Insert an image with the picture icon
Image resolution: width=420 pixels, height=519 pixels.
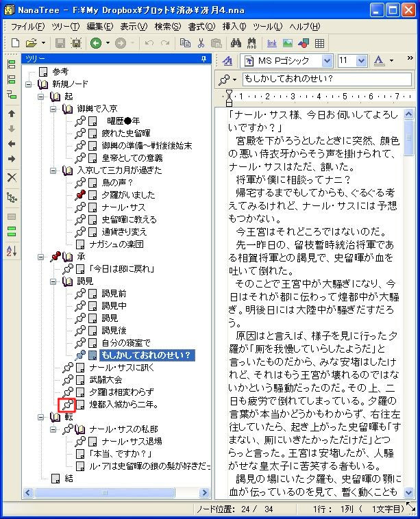(x=288, y=43)
